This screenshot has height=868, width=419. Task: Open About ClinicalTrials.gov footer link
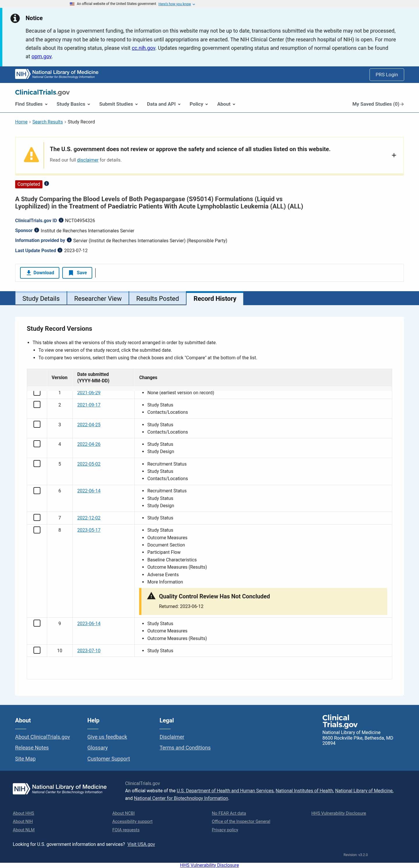(x=42, y=737)
